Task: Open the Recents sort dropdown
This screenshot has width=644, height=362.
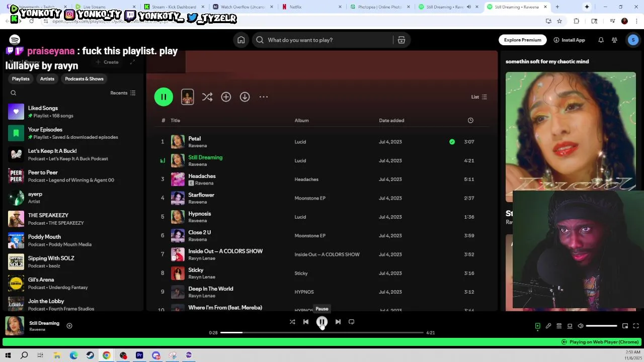Action: pos(123,93)
